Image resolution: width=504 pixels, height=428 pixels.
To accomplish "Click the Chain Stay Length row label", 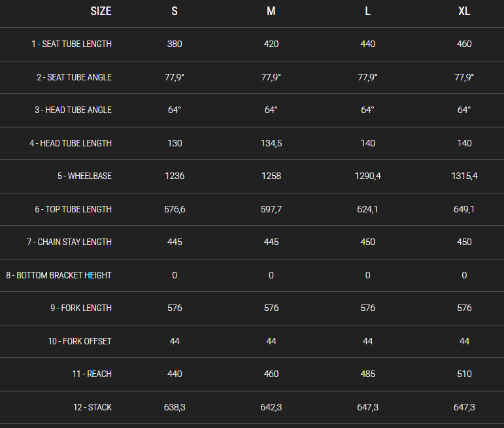I will [69, 242].
